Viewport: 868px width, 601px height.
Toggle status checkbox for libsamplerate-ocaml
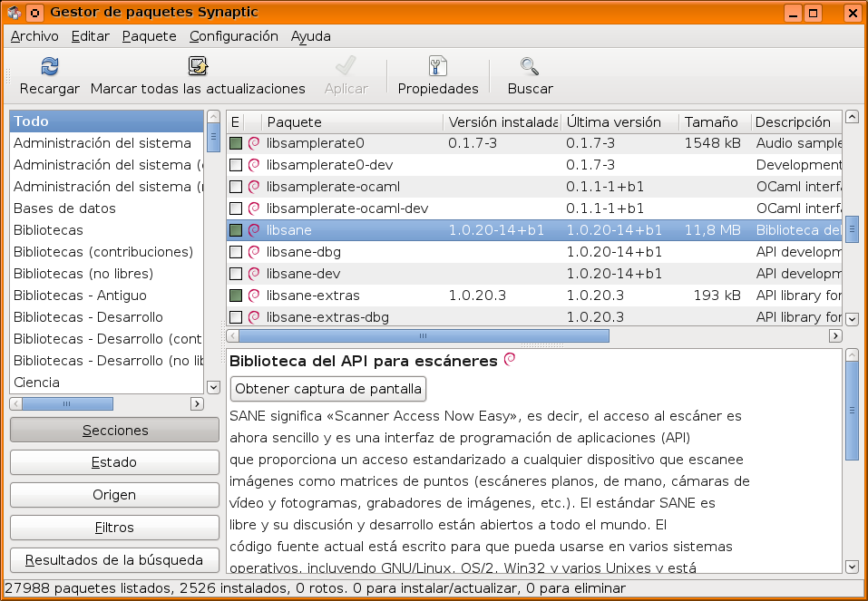pyautogui.click(x=236, y=187)
